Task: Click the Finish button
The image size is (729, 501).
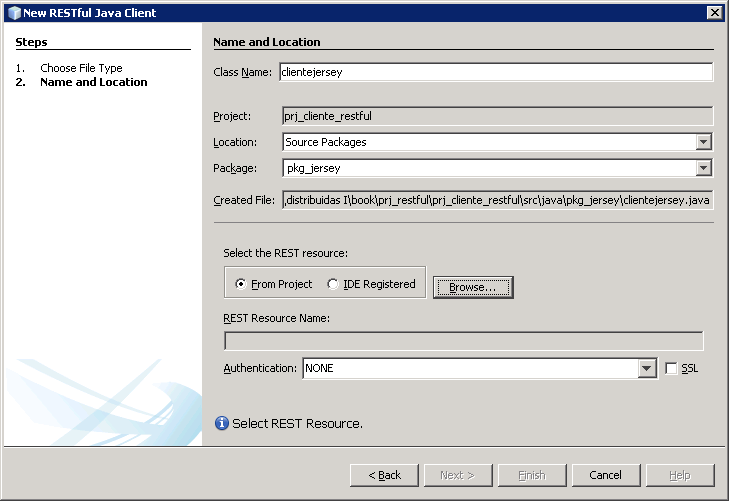Action: [x=532, y=475]
